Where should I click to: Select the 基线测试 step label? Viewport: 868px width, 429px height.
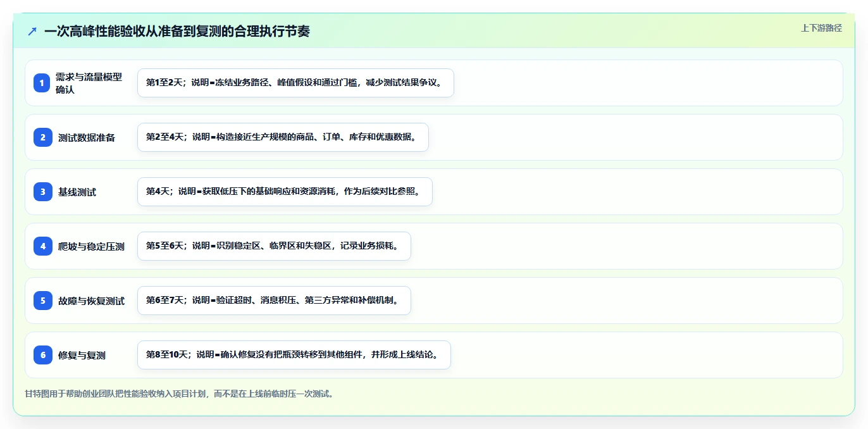[x=77, y=192]
